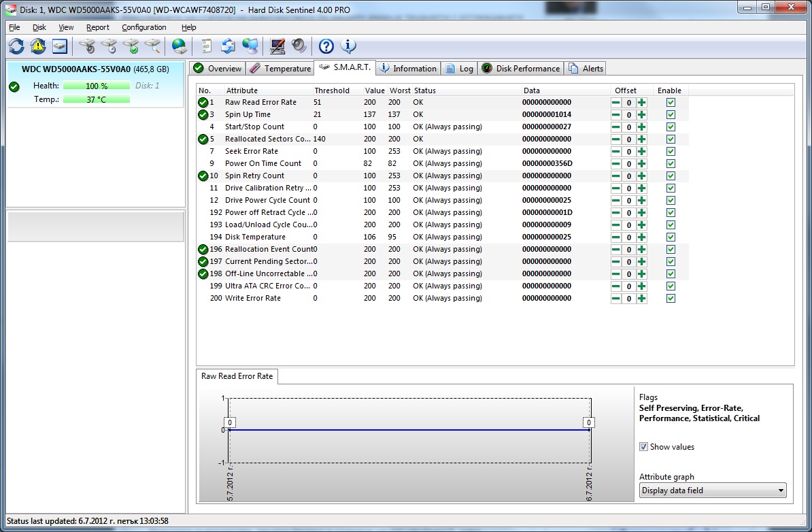The image size is (812, 532).
Task: Sort by the Threshold column header
Action: (332, 90)
